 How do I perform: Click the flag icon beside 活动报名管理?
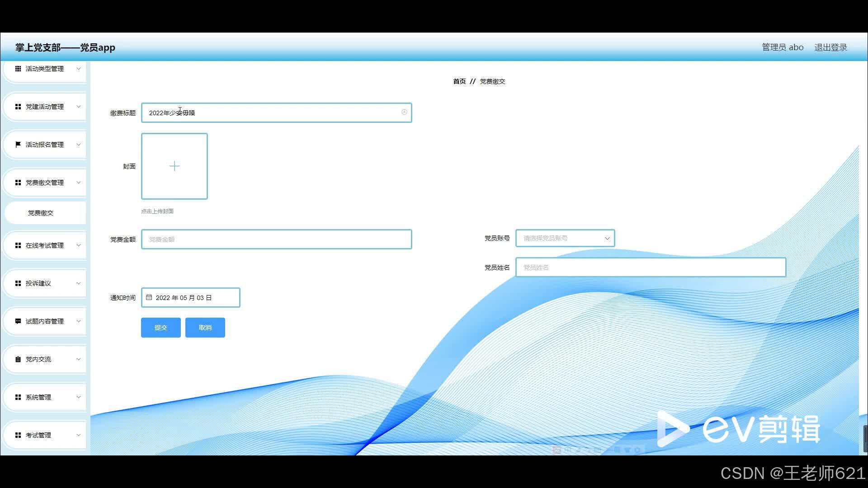(x=18, y=145)
